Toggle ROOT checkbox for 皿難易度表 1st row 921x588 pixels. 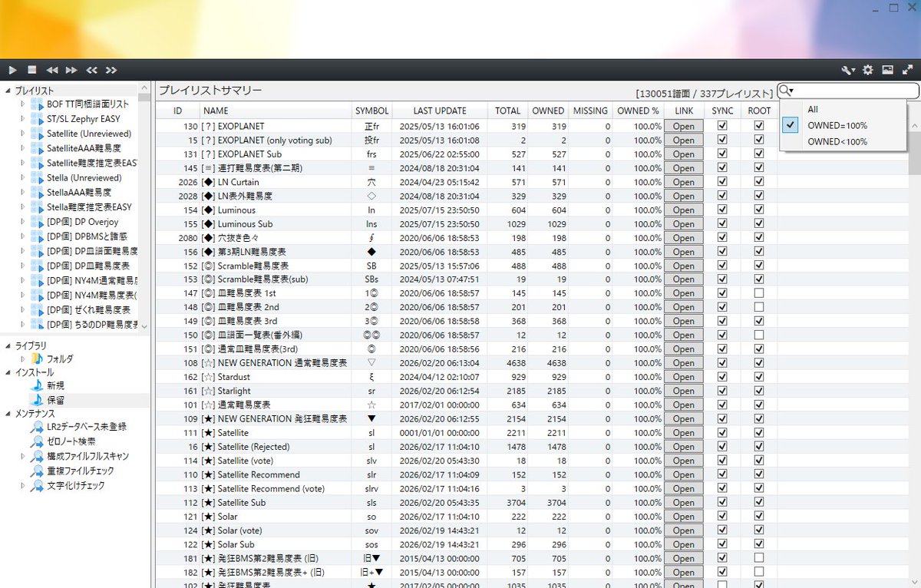759,293
